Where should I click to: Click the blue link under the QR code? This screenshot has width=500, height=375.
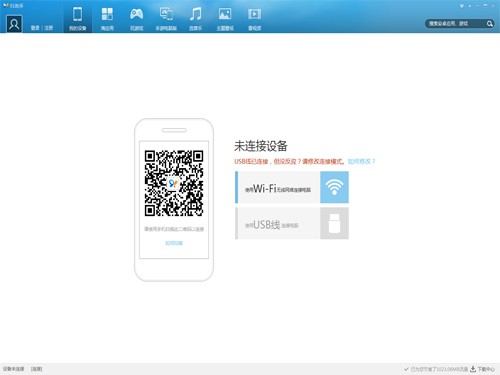pyautogui.click(x=174, y=243)
